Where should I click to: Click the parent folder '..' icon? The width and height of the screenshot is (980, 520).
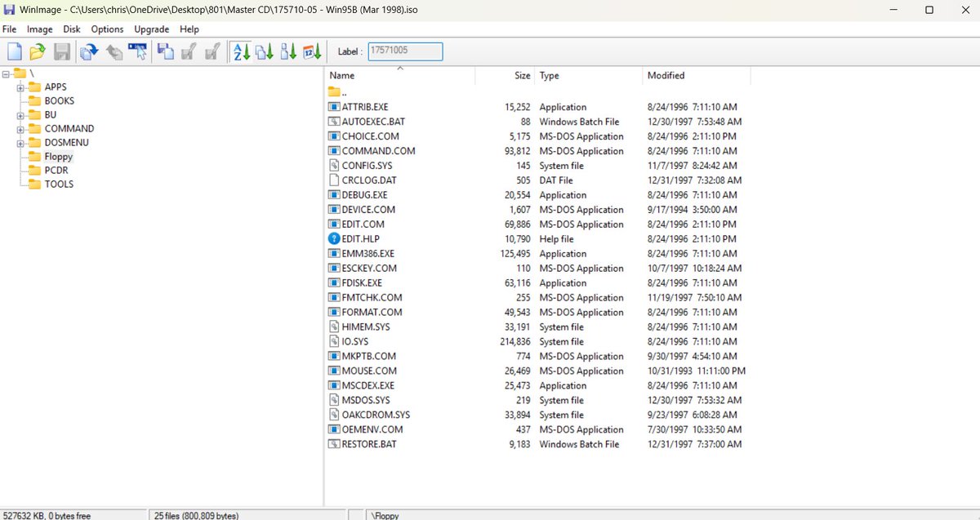click(x=334, y=92)
